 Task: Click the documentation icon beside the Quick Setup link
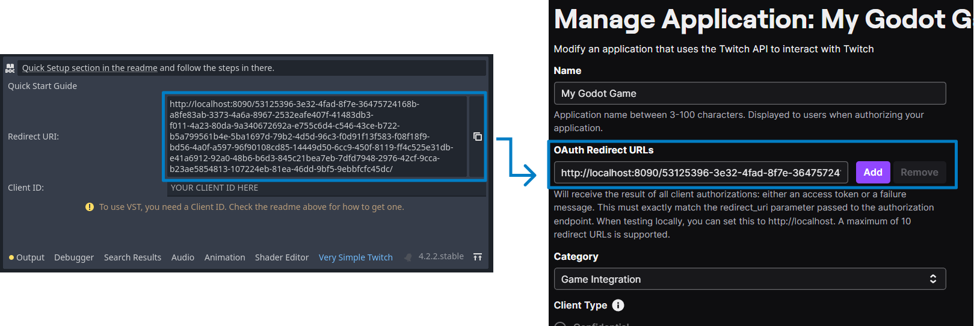[10, 68]
